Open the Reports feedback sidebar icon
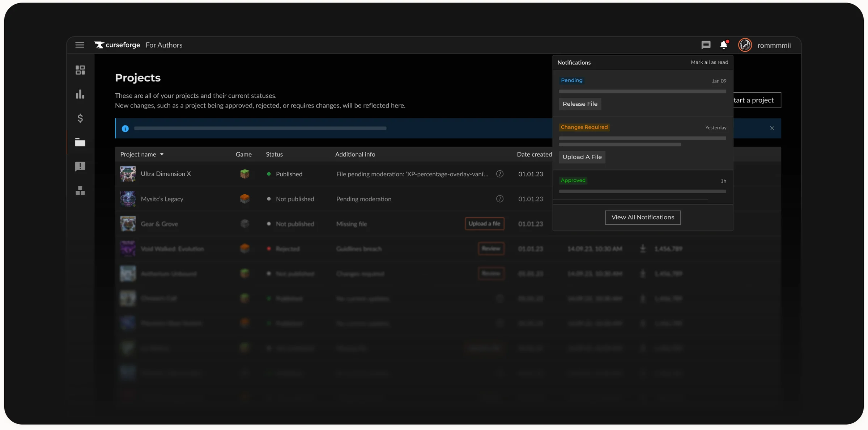Screen dimensions: 868x430 pyautogui.click(x=80, y=166)
